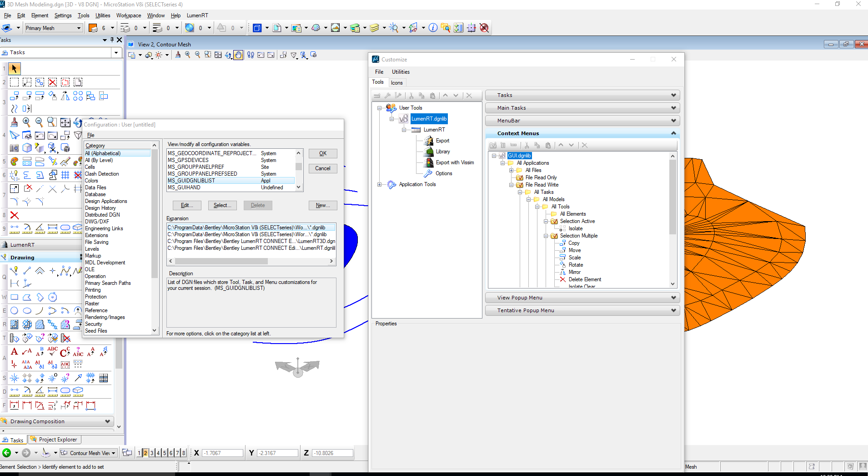Click the camera tool in Tasks row 4
The width and height of the screenshot is (868, 476).
coord(15,148)
